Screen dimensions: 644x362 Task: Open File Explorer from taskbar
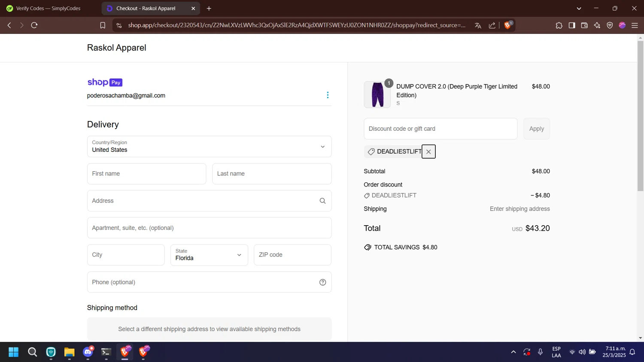70,352
